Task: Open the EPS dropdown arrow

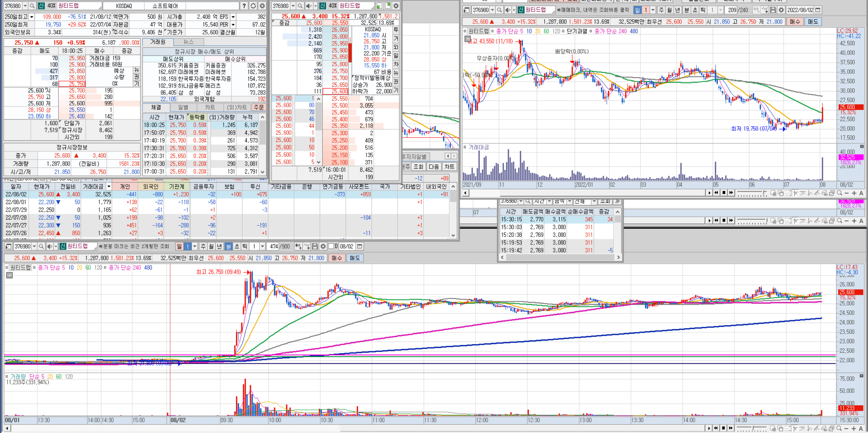Action: (x=233, y=17)
